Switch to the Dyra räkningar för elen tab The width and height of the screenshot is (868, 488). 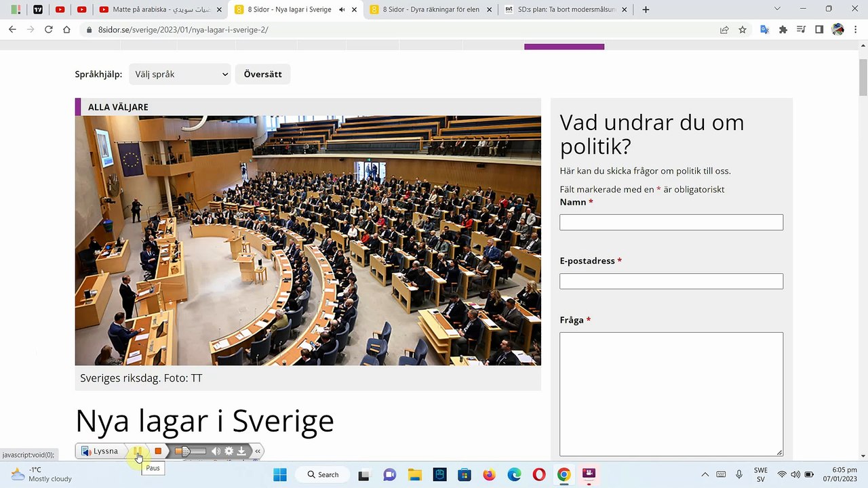(431, 9)
